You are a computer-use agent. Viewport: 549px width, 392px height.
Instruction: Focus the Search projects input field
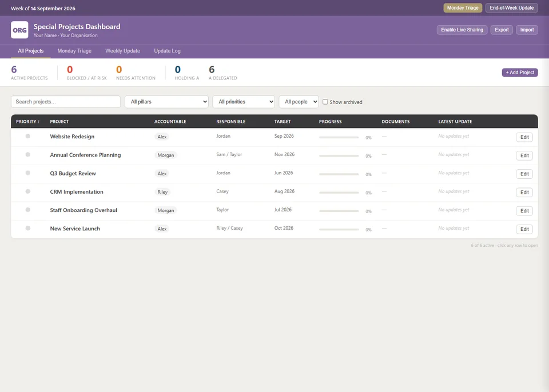(66, 102)
